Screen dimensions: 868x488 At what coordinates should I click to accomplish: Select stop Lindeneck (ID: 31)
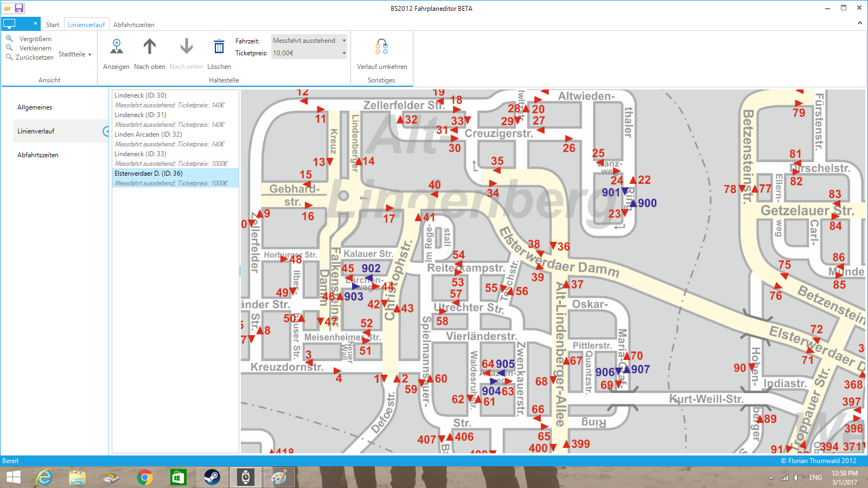coord(175,115)
